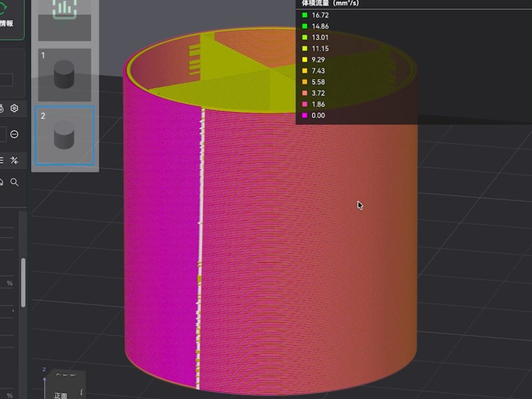Screen dimensions: 532x399
Task: Click the compare presets arrows icon
Action: (14, 160)
